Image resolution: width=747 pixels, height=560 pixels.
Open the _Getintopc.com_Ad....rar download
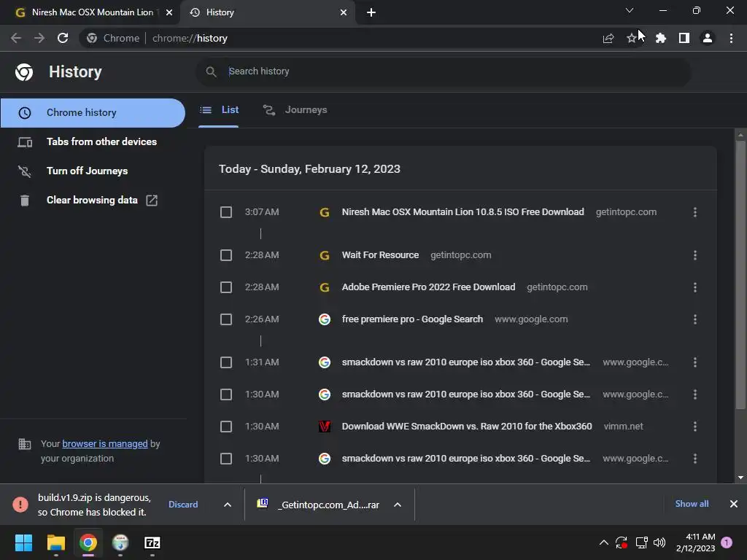click(x=318, y=505)
